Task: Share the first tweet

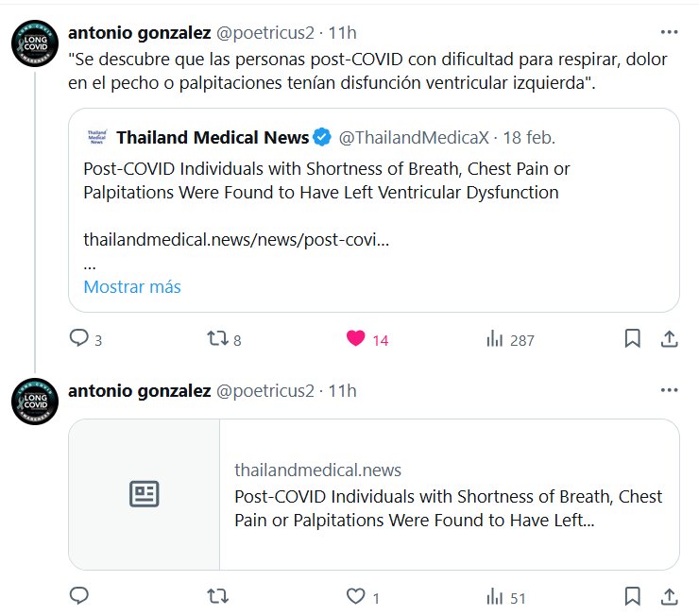Action: point(668,338)
